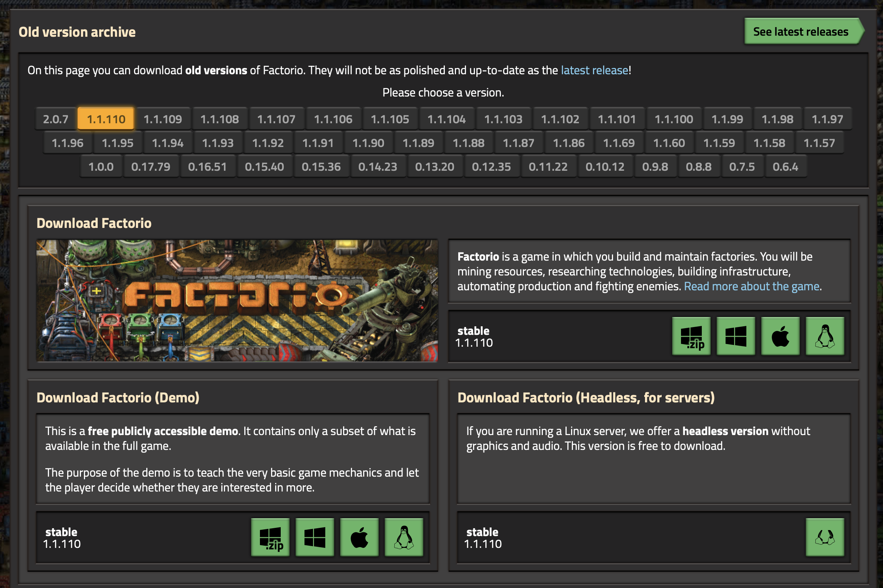The width and height of the screenshot is (883, 588).
Task: Switch to version 0.7.5
Action: point(742,167)
